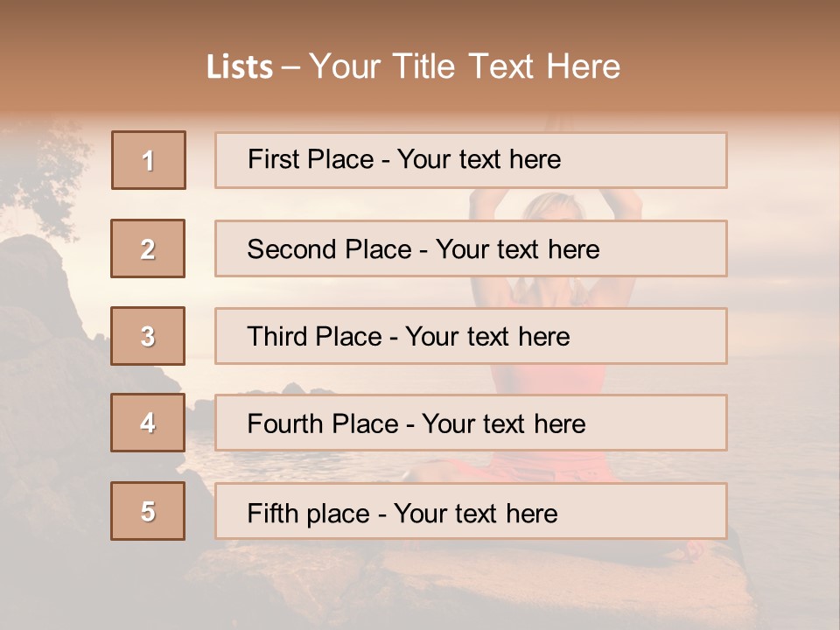Select the bold word Lists in title
Image resolution: width=840 pixels, height=630 pixels.
(x=240, y=67)
